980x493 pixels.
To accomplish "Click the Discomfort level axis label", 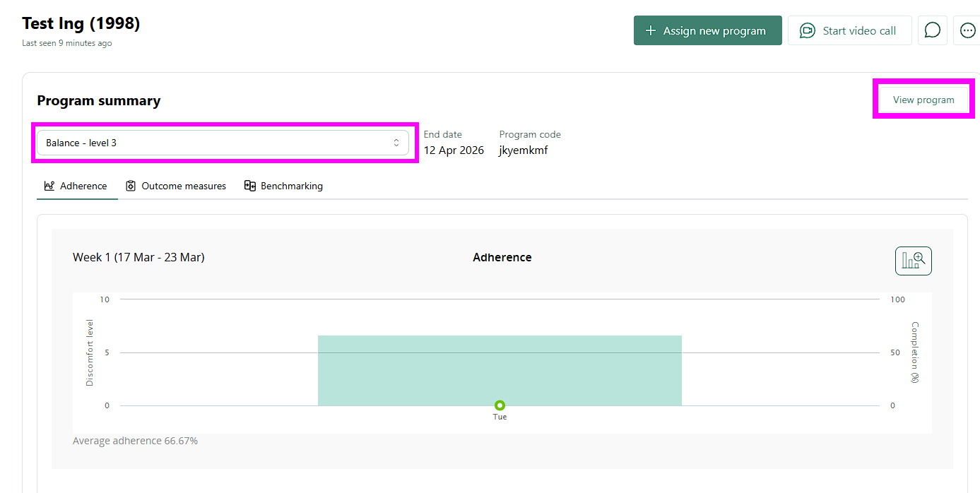I will point(90,352).
